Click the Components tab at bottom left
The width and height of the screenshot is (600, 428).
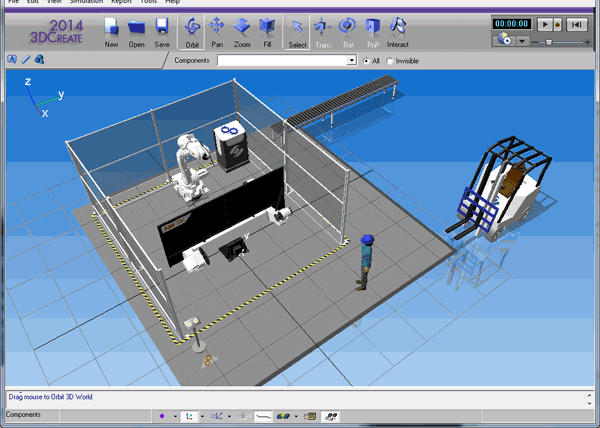pyautogui.click(x=24, y=414)
